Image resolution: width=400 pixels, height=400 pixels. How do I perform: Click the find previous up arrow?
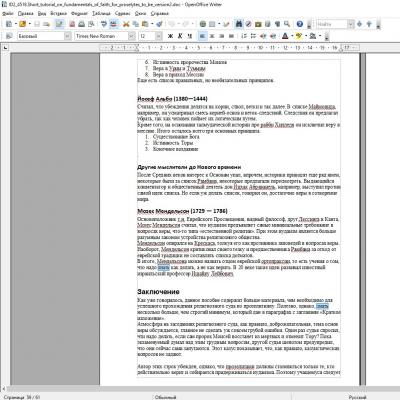tap(369, 24)
